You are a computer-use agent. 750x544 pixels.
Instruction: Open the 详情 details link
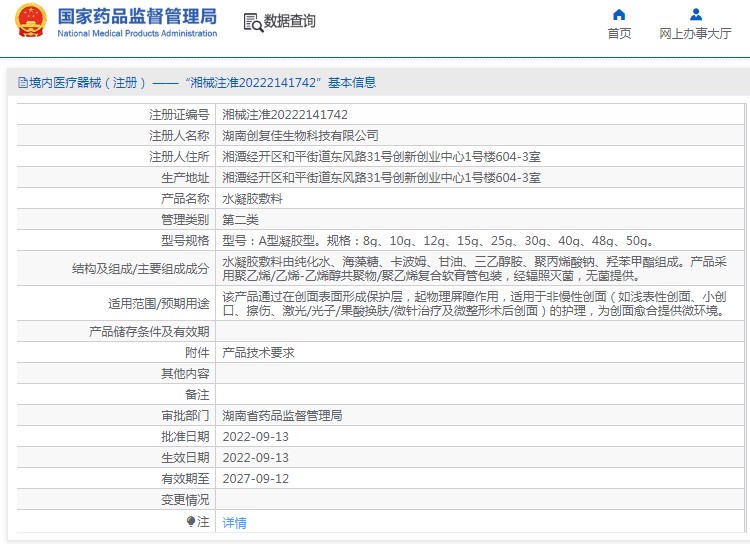pyautogui.click(x=234, y=522)
